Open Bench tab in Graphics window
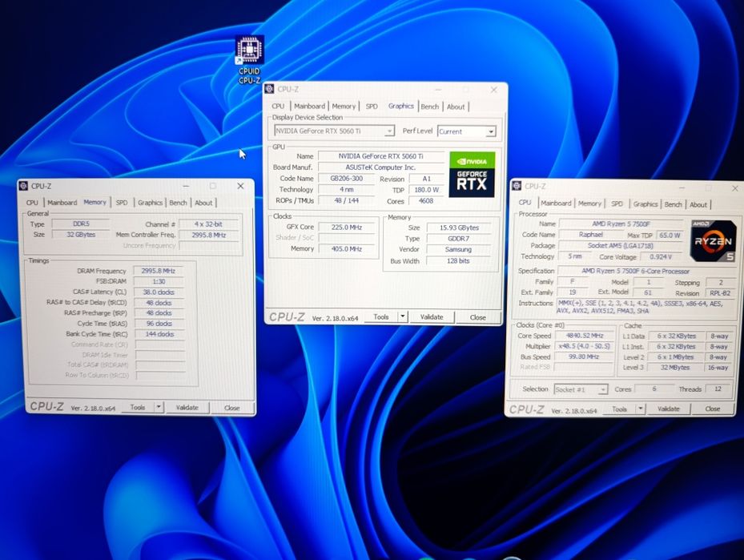Screen dimensions: 744x560 tap(430, 107)
